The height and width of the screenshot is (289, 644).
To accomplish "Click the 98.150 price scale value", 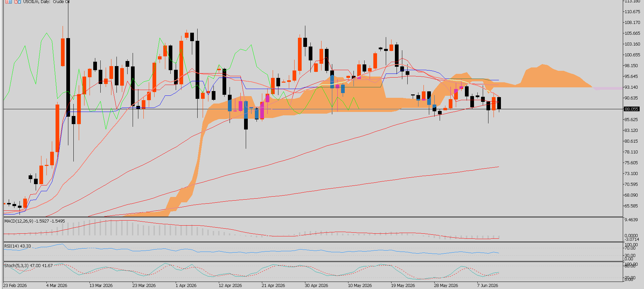I will 631,66.
